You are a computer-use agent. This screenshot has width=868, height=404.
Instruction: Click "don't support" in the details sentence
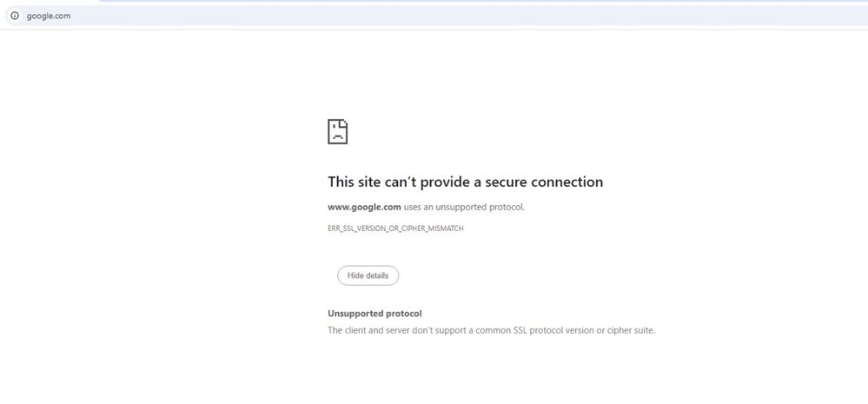(440, 330)
